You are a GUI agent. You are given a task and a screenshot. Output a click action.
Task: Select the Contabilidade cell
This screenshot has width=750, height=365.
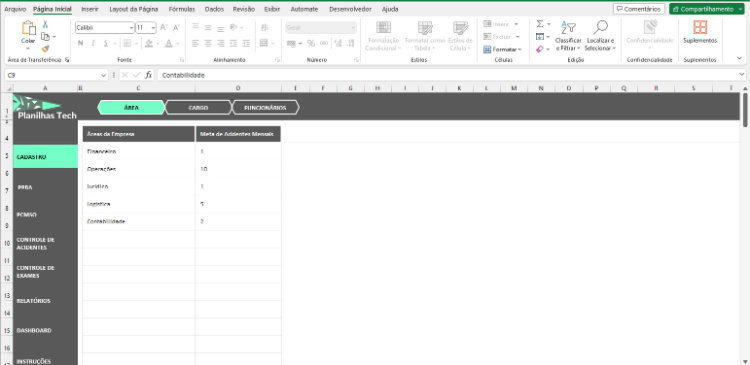(x=139, y=221)
